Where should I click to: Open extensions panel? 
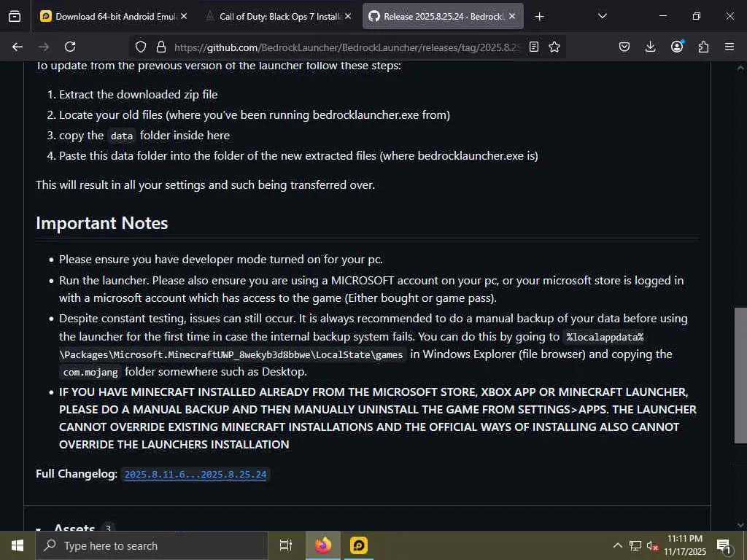coord(703,47)
